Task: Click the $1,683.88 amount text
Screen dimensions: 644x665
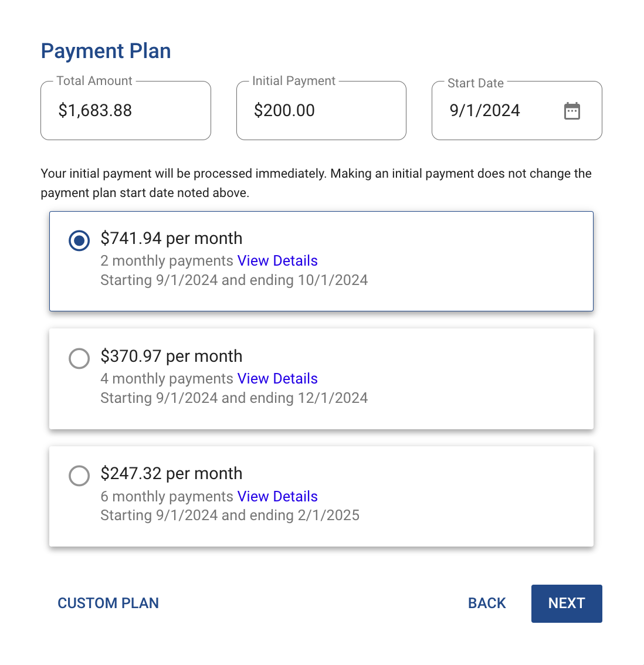Action: tap(94, 110)
